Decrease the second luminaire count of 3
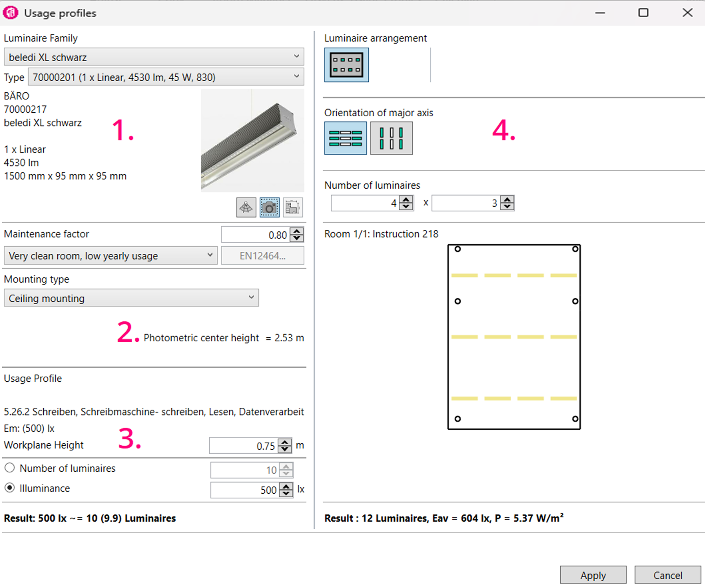 [507, 206]
